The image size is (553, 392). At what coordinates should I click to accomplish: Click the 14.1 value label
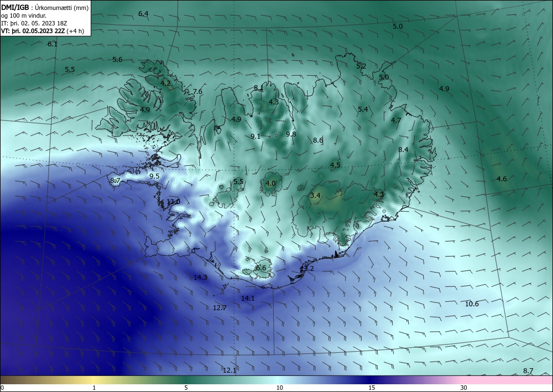[x=248, y=298]
